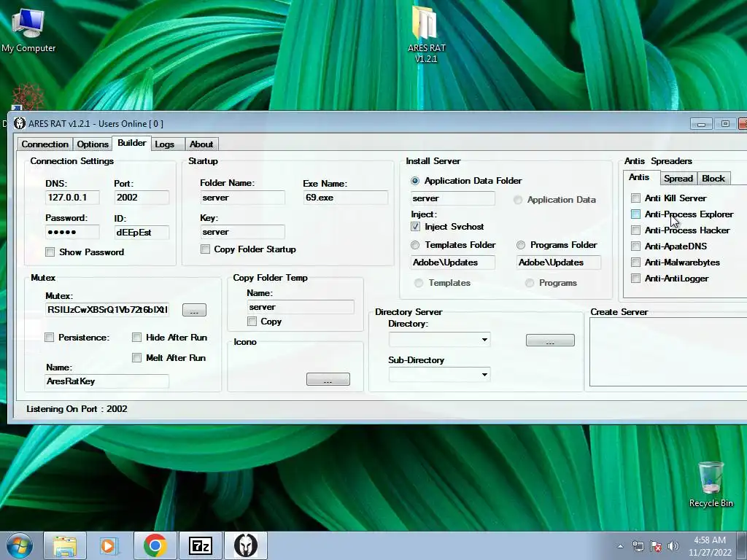The image size is (747, 560).
Task: Click the Key field in Startup
Action: pos(242,232)
